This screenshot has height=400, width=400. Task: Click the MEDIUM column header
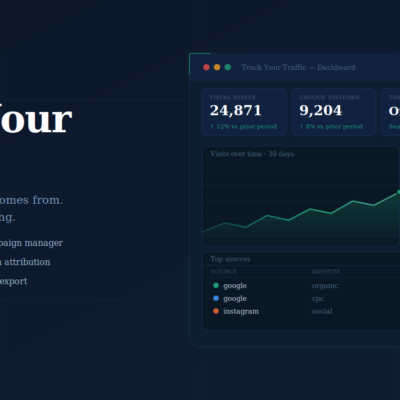(326, 272)
